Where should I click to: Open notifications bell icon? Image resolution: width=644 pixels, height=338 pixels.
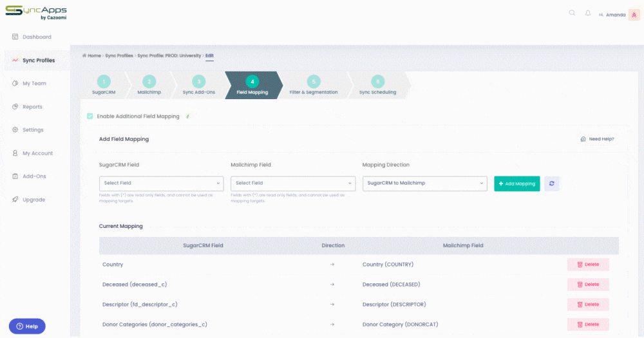click(x=588, y=13)
